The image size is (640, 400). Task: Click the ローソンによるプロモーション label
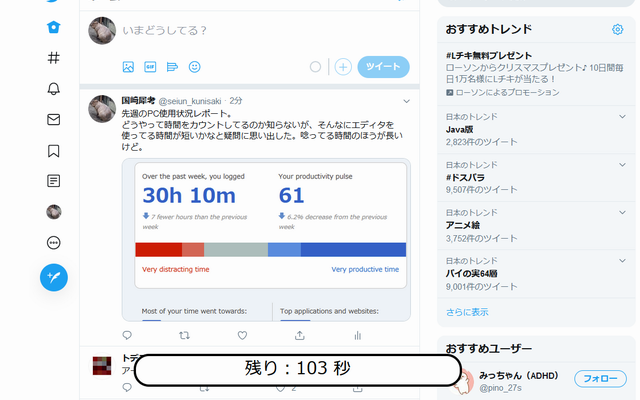pyautogui.click(x=507, y=93)
